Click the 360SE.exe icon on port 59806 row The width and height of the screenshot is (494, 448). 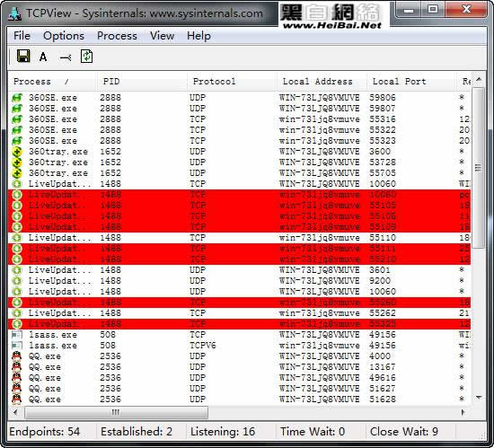(x=17, y=98)
